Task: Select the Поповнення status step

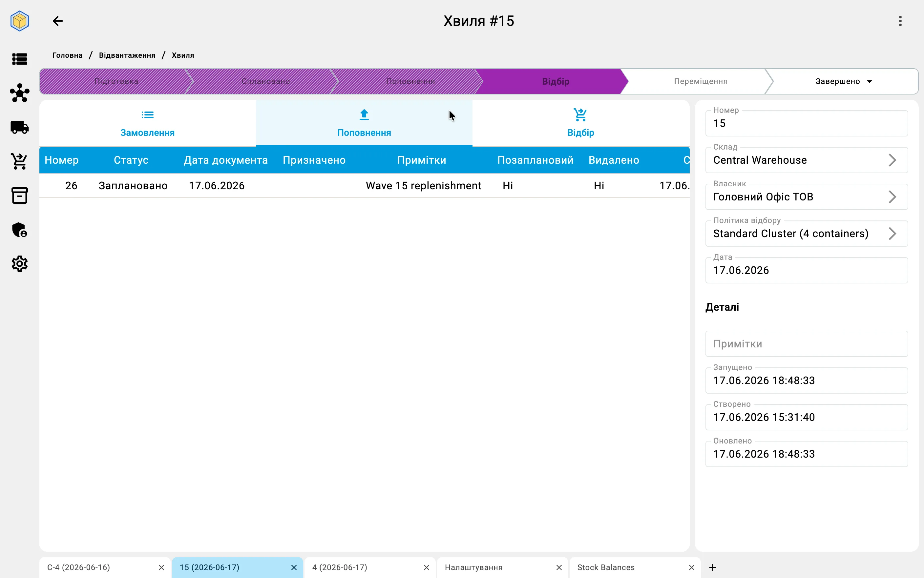Action: (410, 81)
